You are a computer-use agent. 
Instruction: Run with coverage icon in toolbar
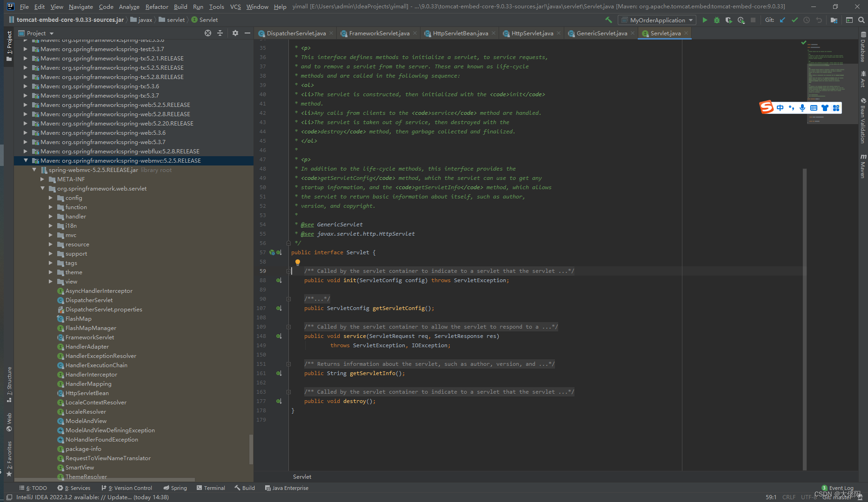(x=729, y=20)
